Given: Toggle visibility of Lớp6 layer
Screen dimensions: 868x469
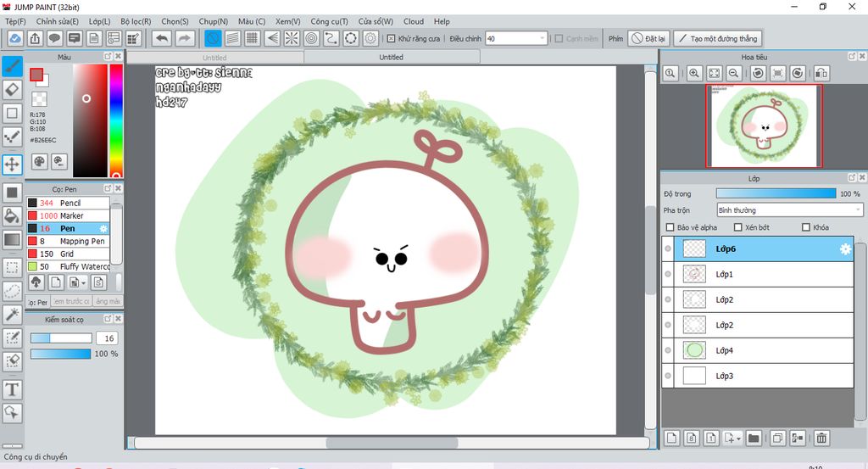Looking at the screenshot, I should click(x=668, y=248).
